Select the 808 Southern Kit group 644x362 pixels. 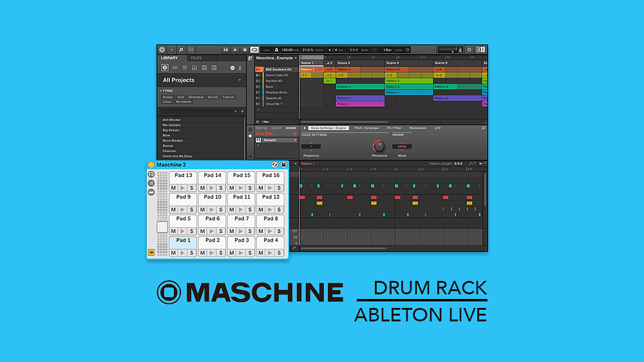[x=277, y=70]
